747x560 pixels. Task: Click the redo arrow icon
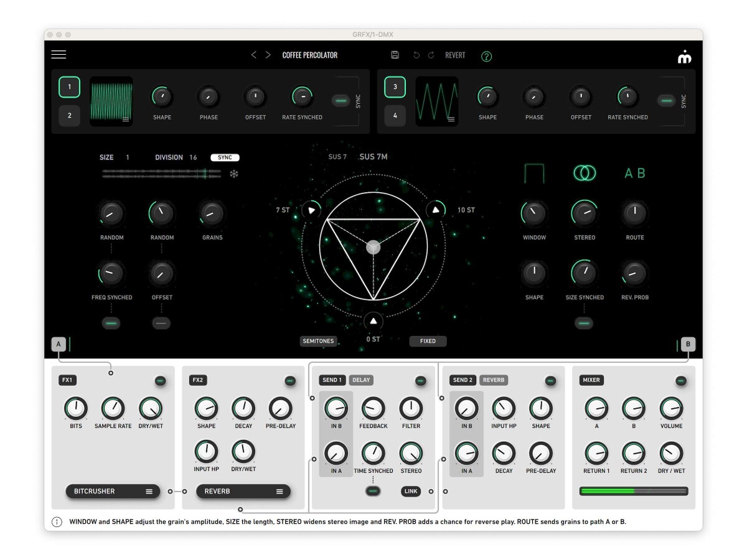click(x=431, y=55)
